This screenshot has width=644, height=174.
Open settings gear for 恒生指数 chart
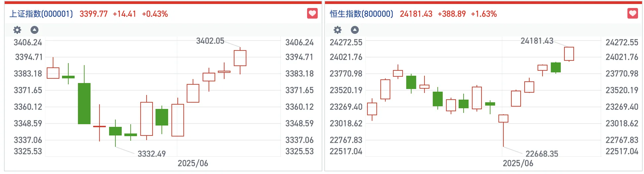coord(338,30)
